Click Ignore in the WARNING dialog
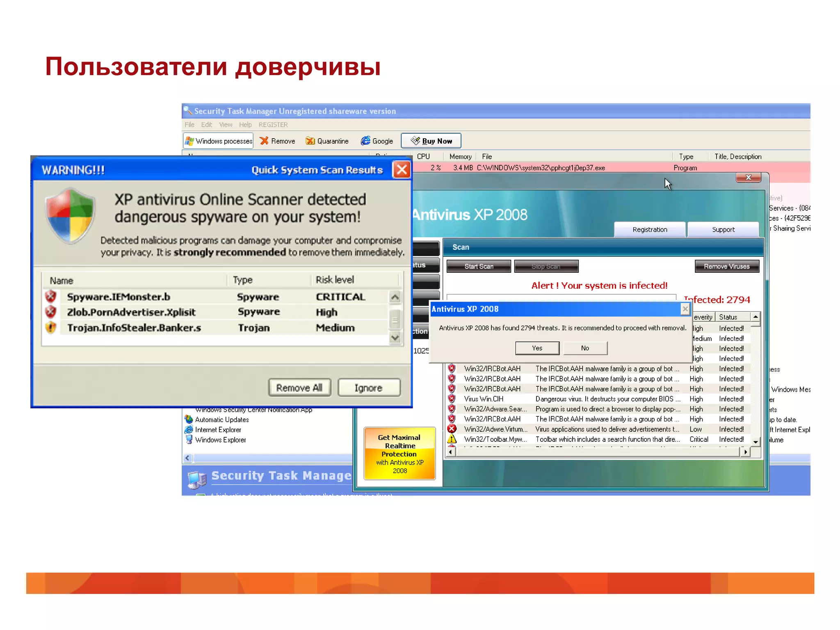The width and height of the screenshot is (840, 630). tap(369, 388)
